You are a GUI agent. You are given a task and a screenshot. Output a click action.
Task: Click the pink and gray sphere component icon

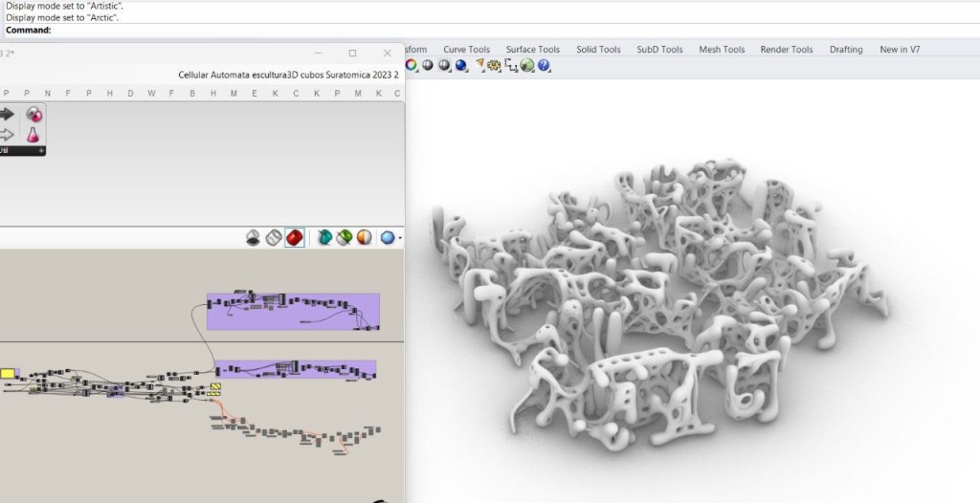[x=33, y=115]
